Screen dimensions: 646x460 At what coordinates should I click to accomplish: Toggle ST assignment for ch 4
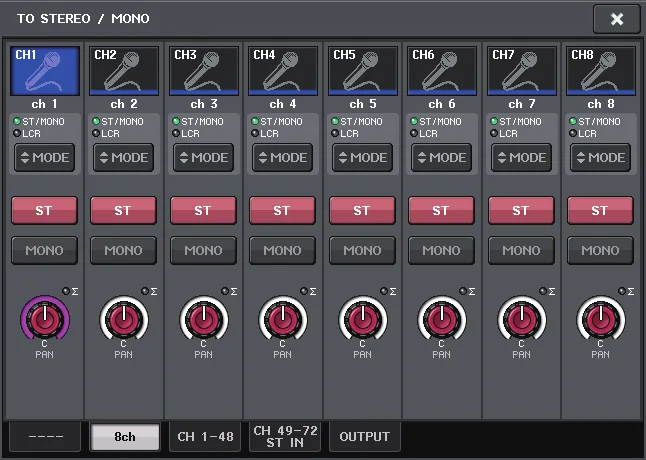tap(283, 210)
